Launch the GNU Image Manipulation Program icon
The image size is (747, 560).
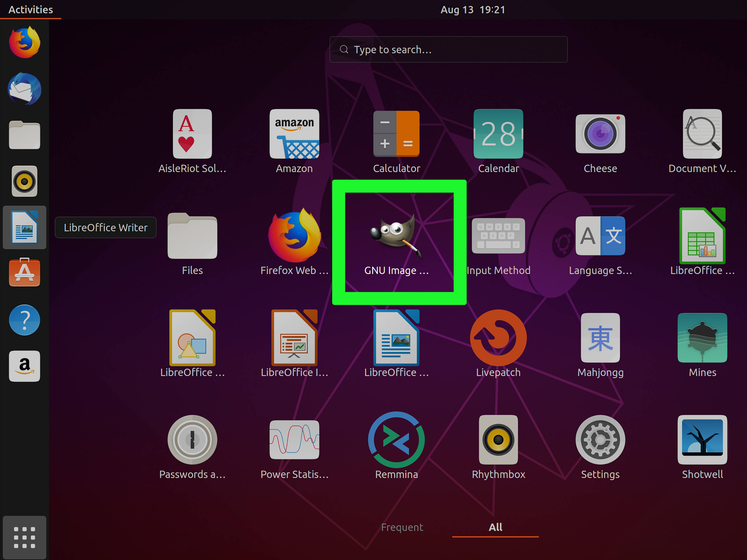pos(396,236)
